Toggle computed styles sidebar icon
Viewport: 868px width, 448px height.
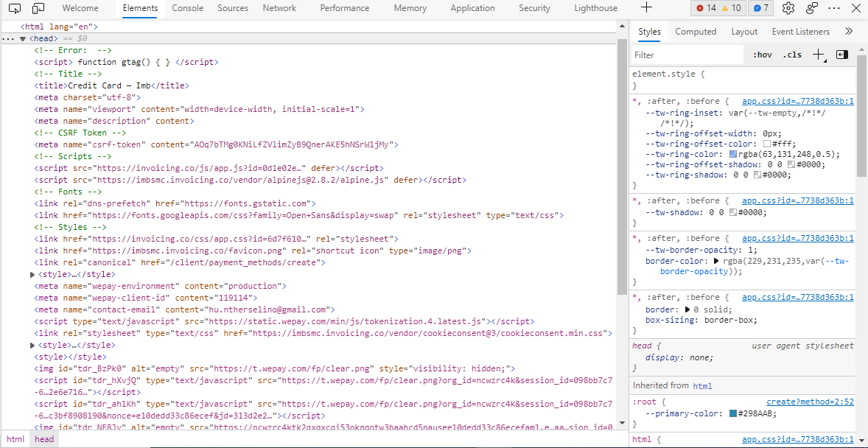click(x=842, y=55)
